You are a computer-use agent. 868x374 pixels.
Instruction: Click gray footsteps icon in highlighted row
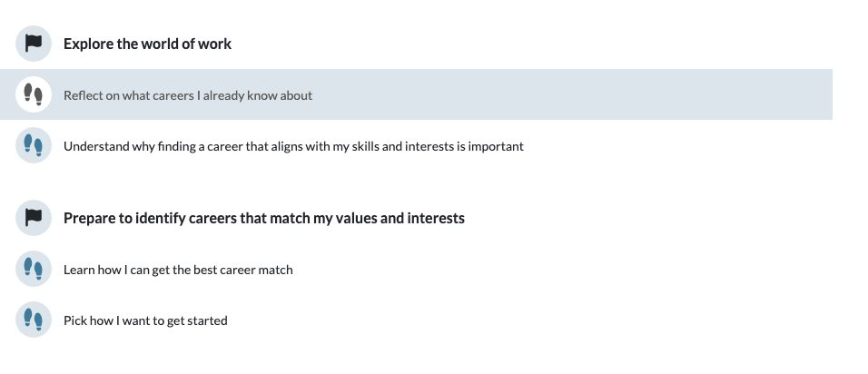34,94
